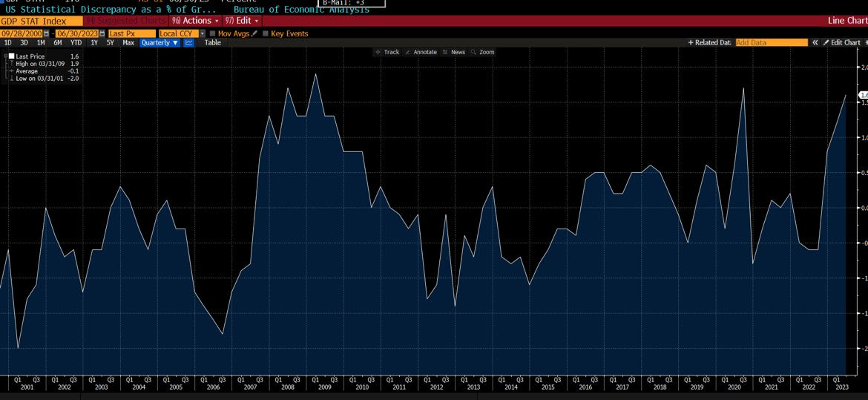Enable the Key Events checkbox
This screenshot has width=868, height=400.
coord(266,34)
